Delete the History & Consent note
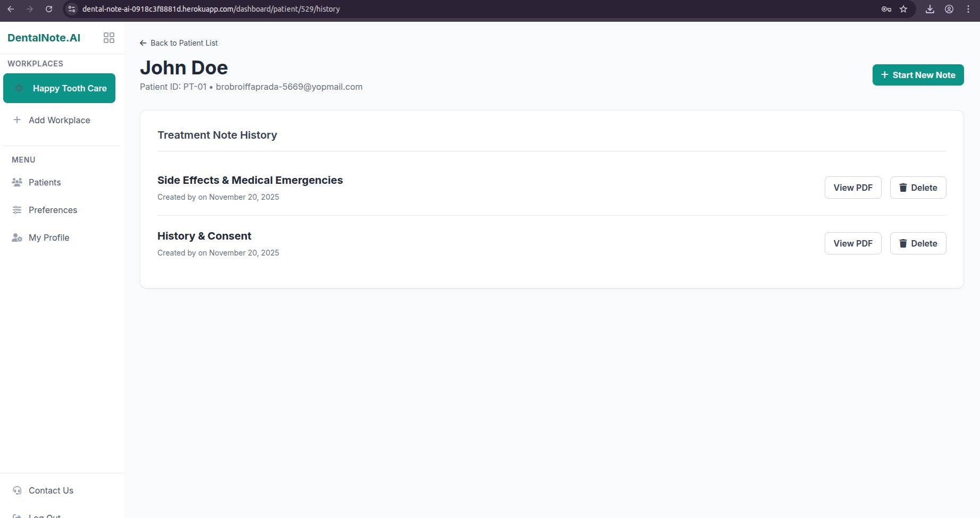Viewport: 980px width, 518px height. point(918,243)
